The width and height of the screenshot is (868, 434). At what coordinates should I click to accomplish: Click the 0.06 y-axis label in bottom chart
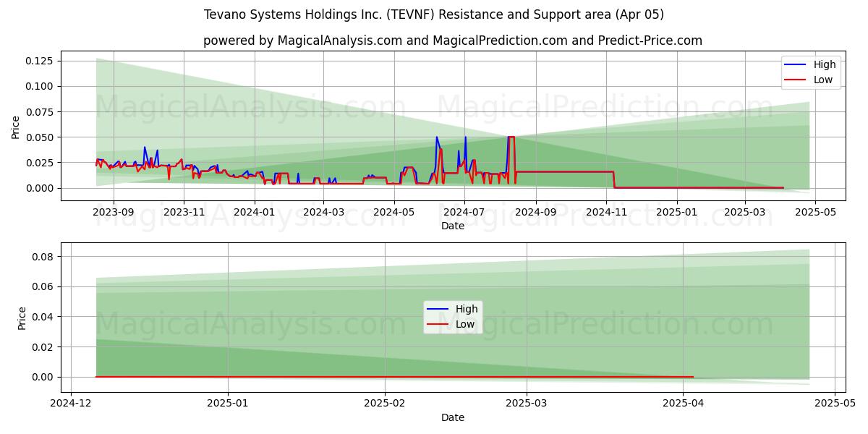pos(43,287)
